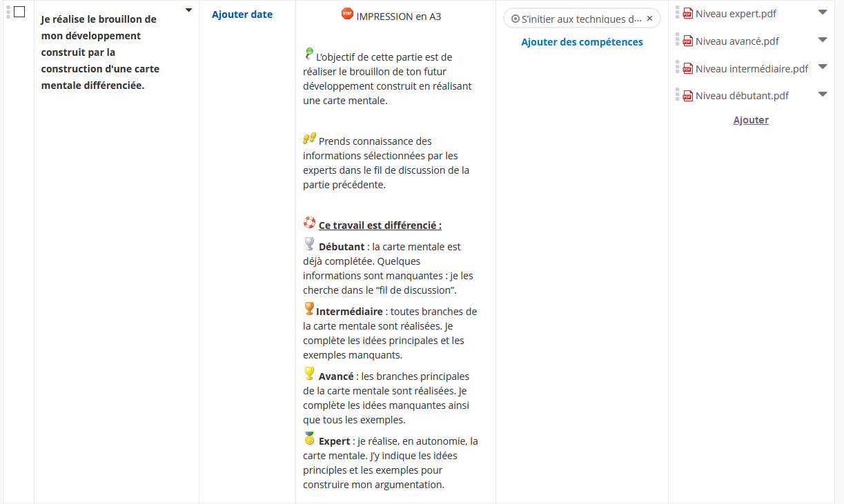The height and width of the screenshot is (504, 844).
Task: Click the heading 'Ce travail est différencié :'
Action: coord(380,225)
